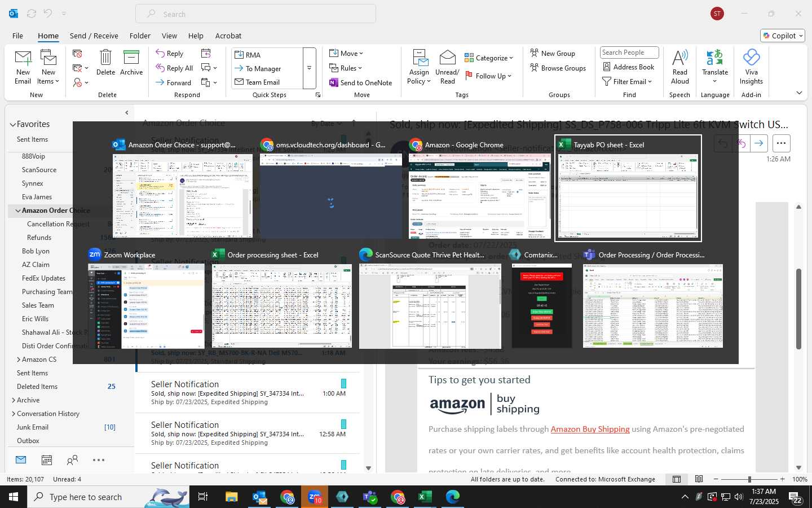Click the Amazon Buy Shipping link
The image size is (812, 508).
[x=590, y=429]
